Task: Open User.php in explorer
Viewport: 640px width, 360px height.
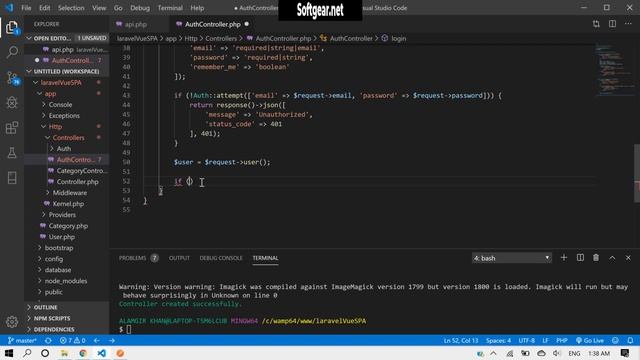Action: 61,237
